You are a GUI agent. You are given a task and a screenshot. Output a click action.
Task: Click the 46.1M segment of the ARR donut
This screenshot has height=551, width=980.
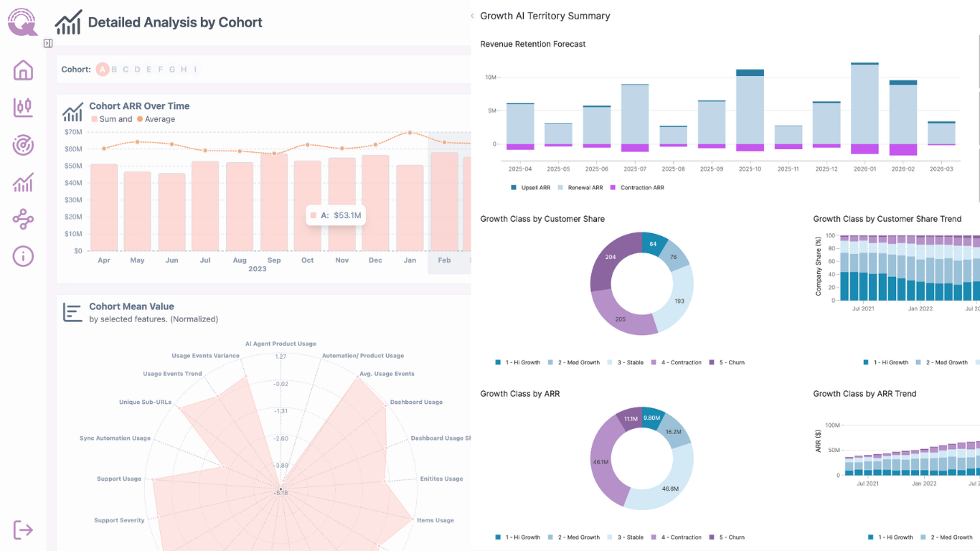[600, 461]
